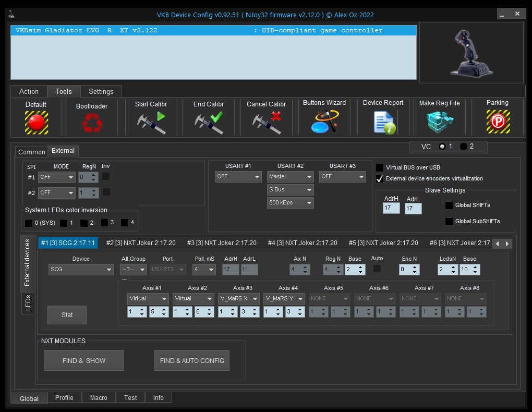Launch the Buttons Wizard icon
The image size is (532, 412).
coord(324,123)
